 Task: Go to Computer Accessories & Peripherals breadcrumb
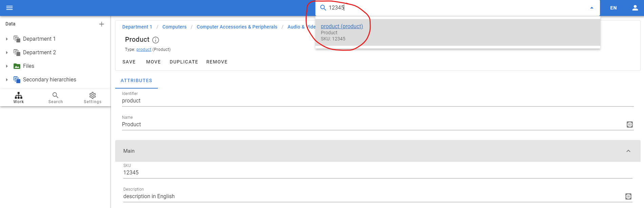[x=237, y=27]
